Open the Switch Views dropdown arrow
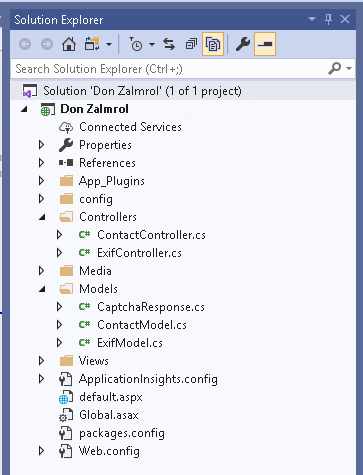Image resolution: width=363 pixels, height=475 pixels. [109, 44]
